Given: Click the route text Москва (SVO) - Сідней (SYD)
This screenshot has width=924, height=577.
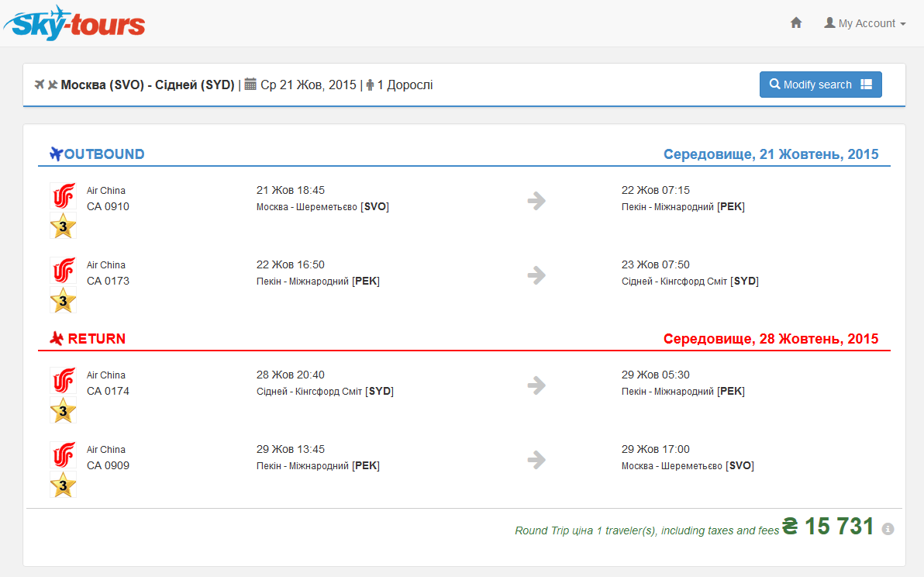Looking at the screenshot, I should coord(147,85).
